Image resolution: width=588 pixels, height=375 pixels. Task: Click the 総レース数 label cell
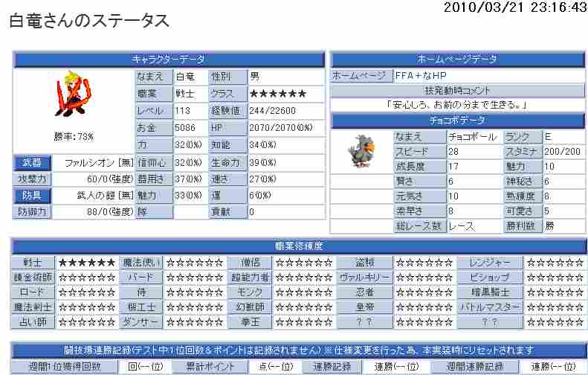(x=420, y=226)
